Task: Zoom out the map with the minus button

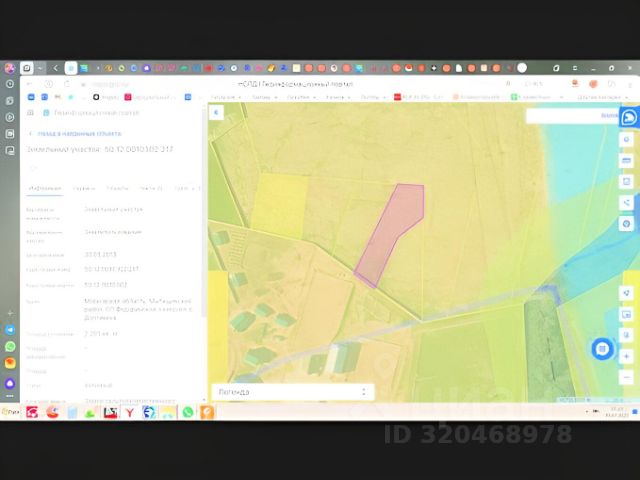Action: tap(627, 377)
